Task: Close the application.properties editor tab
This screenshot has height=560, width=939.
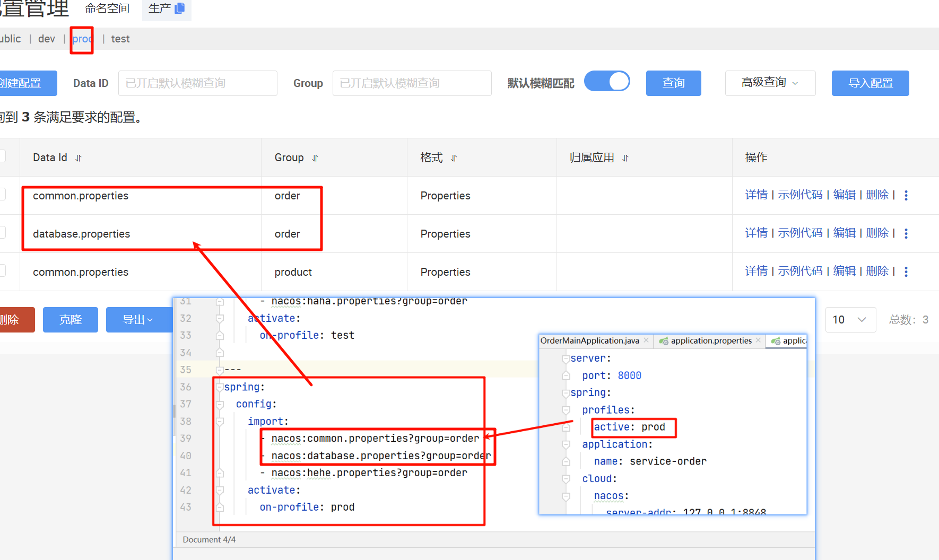Action: 758,340
